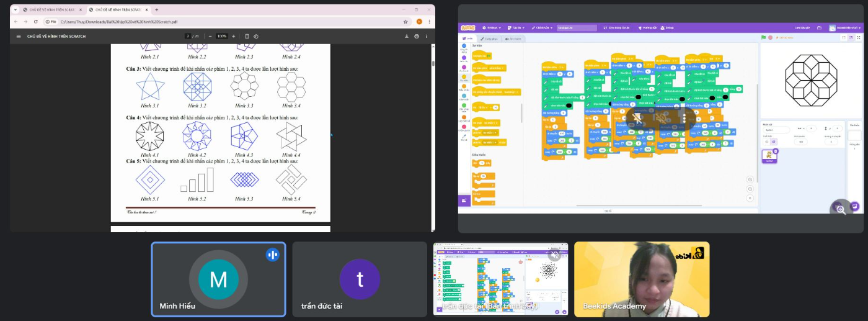The height and width of the screenshot is (321, 868).
Task: Select the Sprite1 thumbnail in the sprite list
Action: (x=769, y=156)
